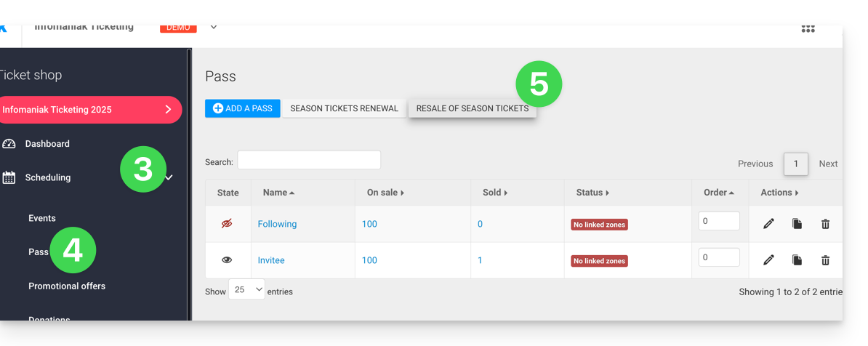This screenshot has height=346, width=868.
Task: Open Promotional offers in the sidebar
Action: coord(67,286)
